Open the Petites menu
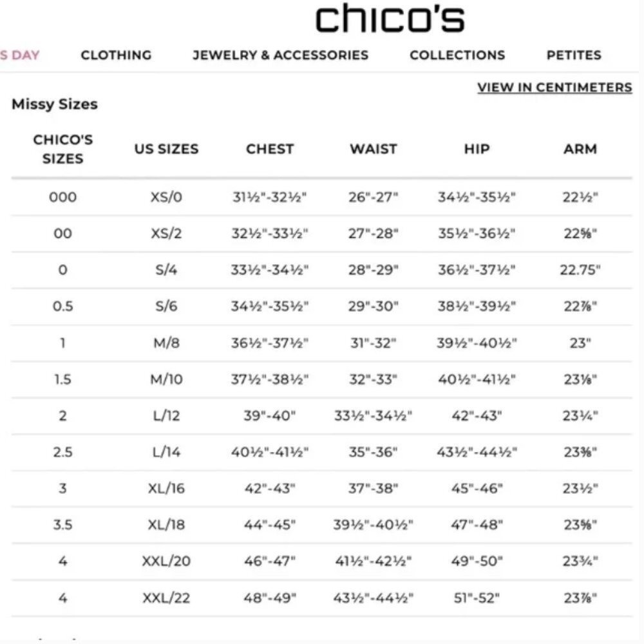The height and width of the screenshot is (644, 644). pos(574,55)
